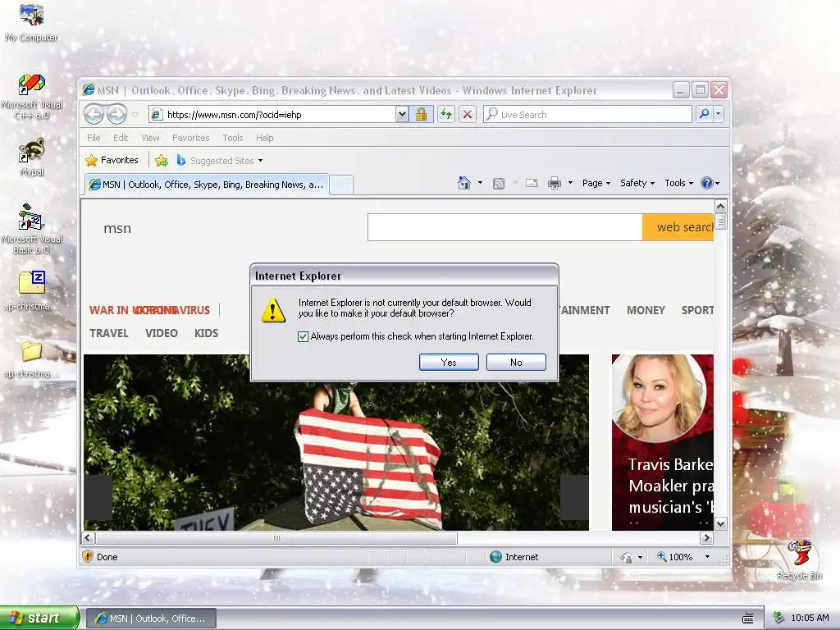Open the address bar URL dropdown
Image resolution: width=840 pixels, height=630 pixels.
(x=402, y=114)
